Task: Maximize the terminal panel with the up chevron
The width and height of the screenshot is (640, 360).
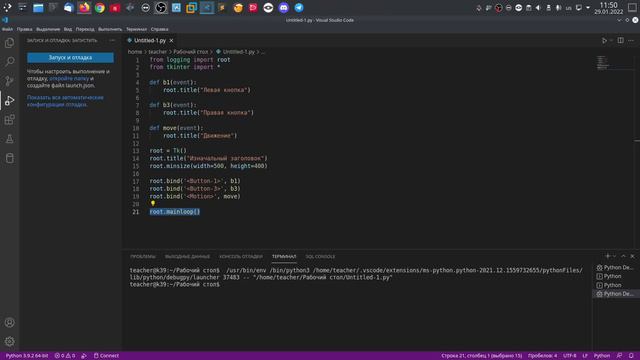Action: [x=623, y=256]
